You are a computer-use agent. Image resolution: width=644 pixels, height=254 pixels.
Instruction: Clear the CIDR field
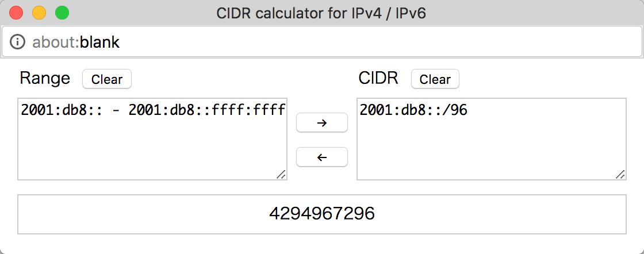(435, 79)
